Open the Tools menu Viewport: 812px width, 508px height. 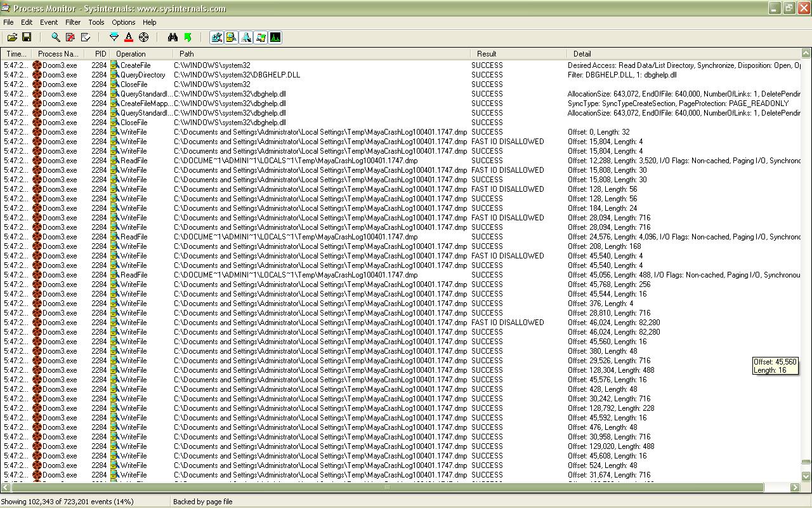click(96, 22)
